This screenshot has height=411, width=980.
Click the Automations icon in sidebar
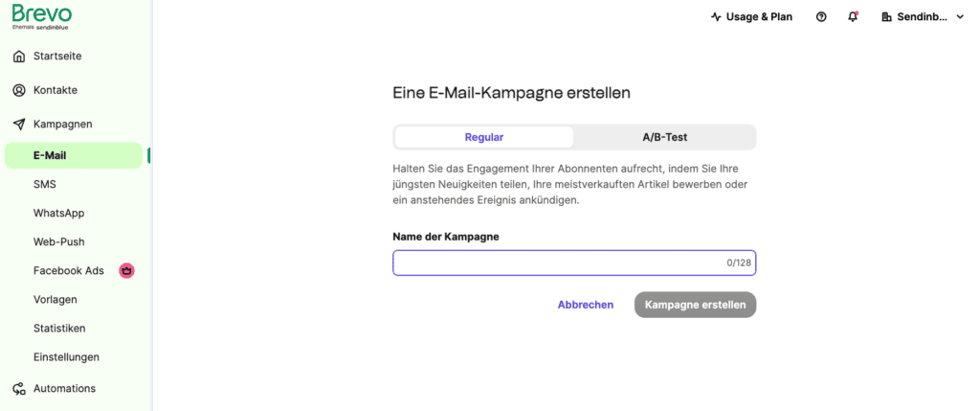pyautogui.click(x=19, y=388)
